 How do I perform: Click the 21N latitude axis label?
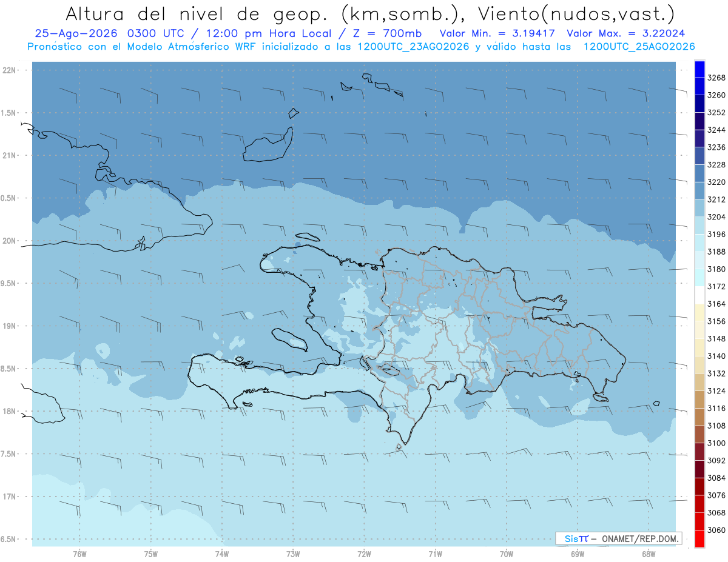point(9,156)
